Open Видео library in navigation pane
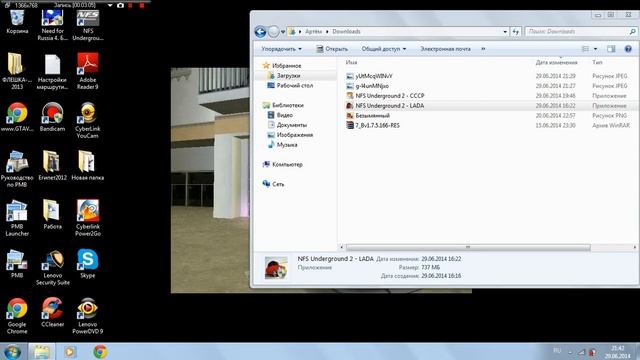 (x=280, y=115)
